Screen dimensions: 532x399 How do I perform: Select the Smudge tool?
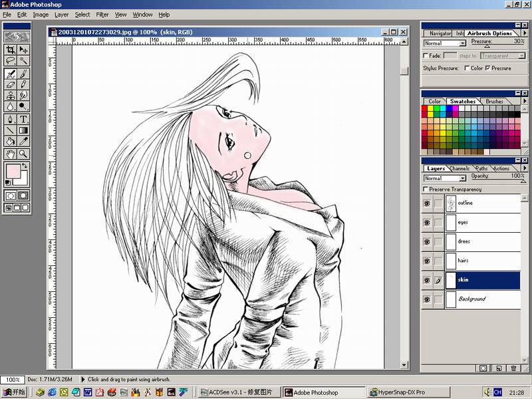pos(23,95)
